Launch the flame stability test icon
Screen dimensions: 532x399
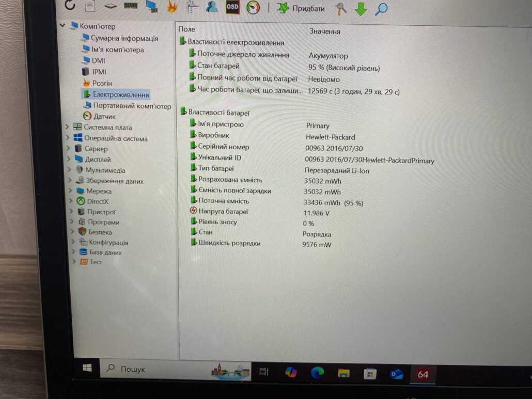pos(173,6)
